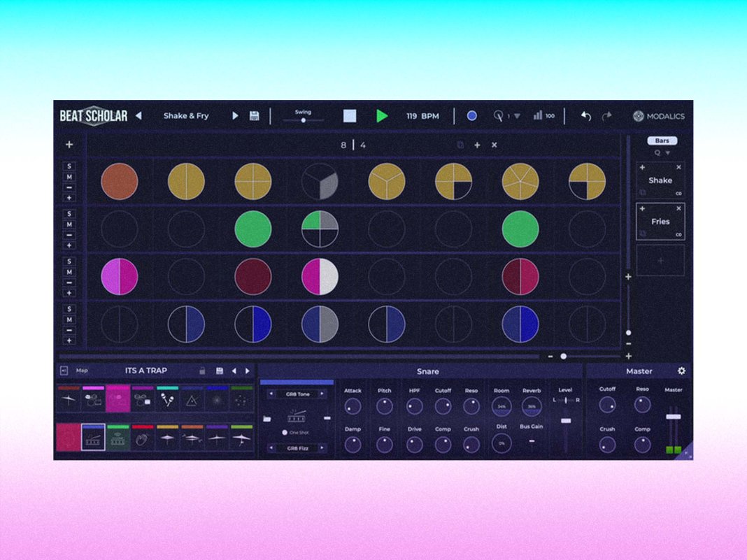Mute the second drum row
This screenshot has height=560, width=747.
69,224
